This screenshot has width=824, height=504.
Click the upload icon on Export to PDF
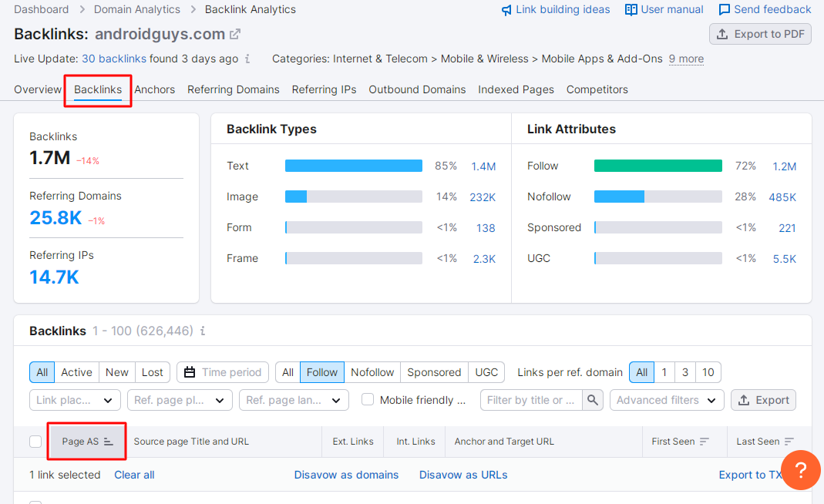point(722,34)
